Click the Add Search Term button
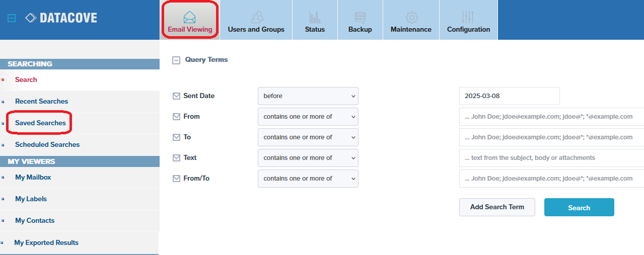Image resolution: width=644 pixels, height=255 pixels. pyautogui.click(x=497, y=207)
